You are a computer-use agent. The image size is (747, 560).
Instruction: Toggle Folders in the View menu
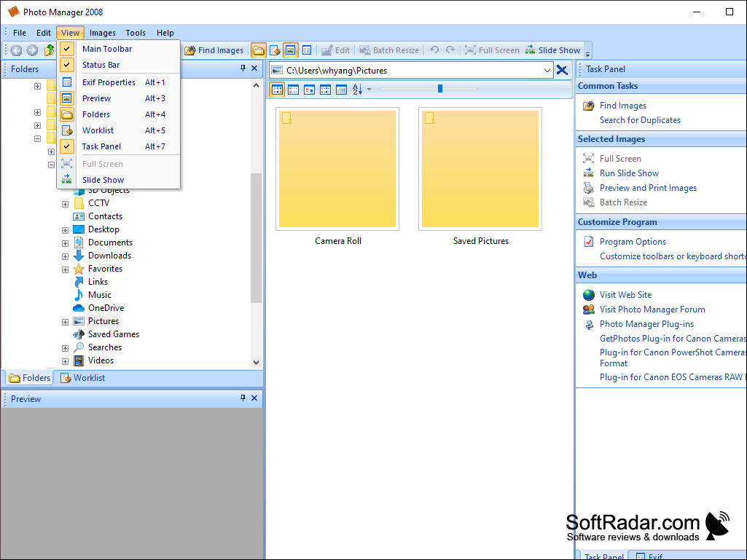pos(118,114)
